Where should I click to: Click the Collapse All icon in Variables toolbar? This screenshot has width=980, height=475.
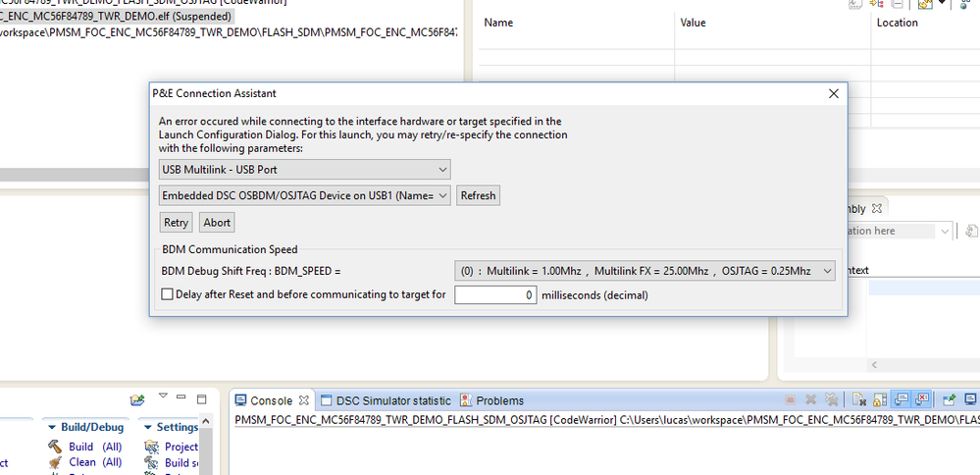897,3
